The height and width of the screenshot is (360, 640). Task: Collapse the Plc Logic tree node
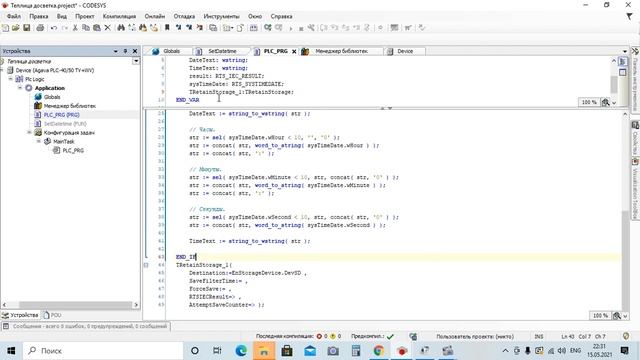11,79
